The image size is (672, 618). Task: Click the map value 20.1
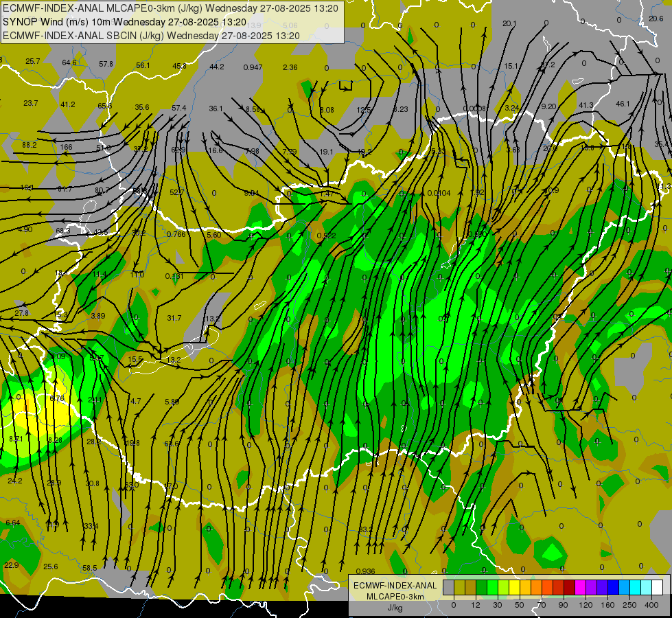(509, 23)
